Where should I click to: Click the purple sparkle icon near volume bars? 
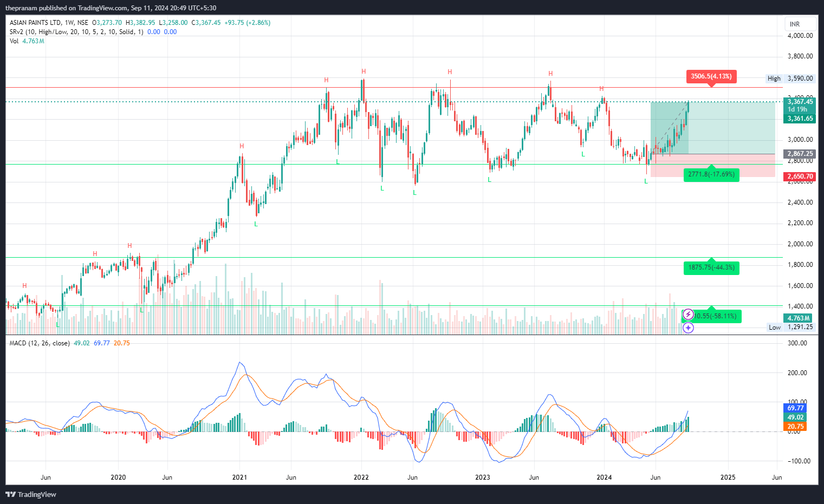(688, 328)
